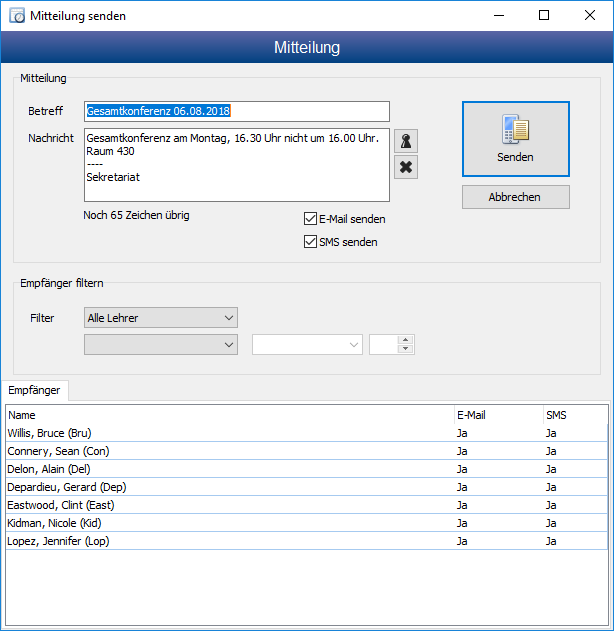Click the SMS column header
Image resolution: width=614 pixels, height=631 pixels.
point(574,414)
